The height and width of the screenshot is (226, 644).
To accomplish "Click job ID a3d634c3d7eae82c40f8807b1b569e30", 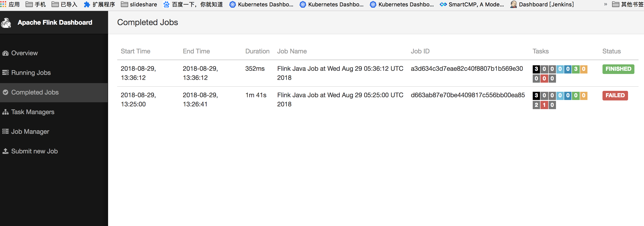I will pyautogui.click(x=467, y=68).
